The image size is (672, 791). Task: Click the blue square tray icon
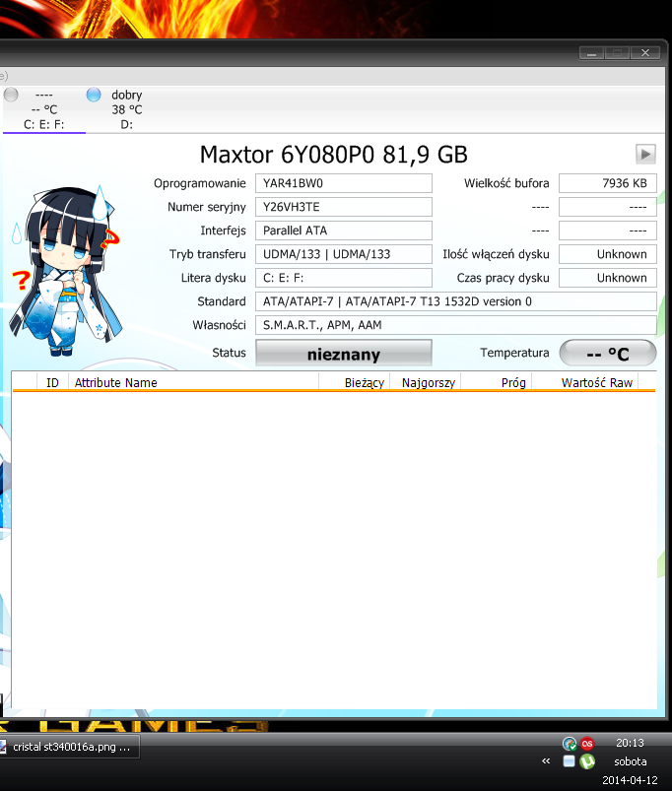point(569,761)
